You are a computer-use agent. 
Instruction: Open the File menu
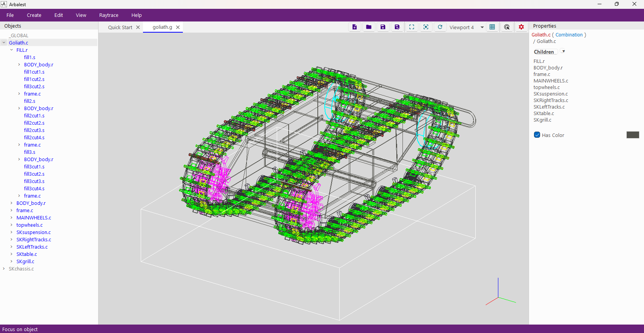click(x=10, y=15)
